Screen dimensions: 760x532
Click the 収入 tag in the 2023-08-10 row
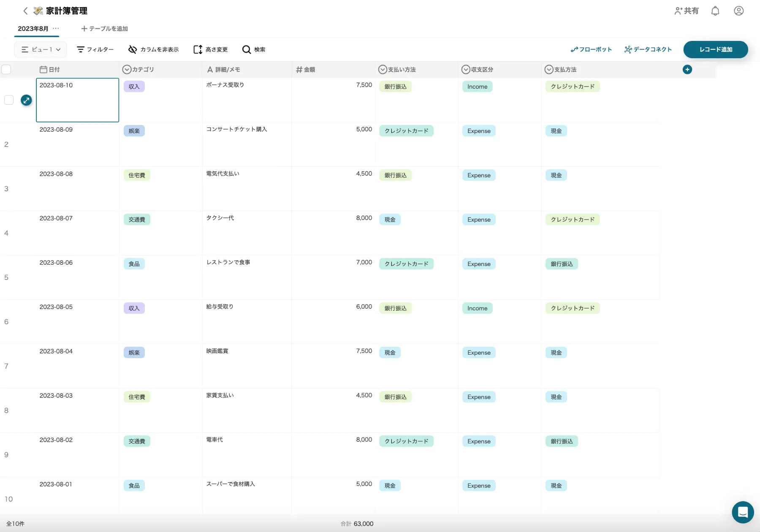click(134, 87)
